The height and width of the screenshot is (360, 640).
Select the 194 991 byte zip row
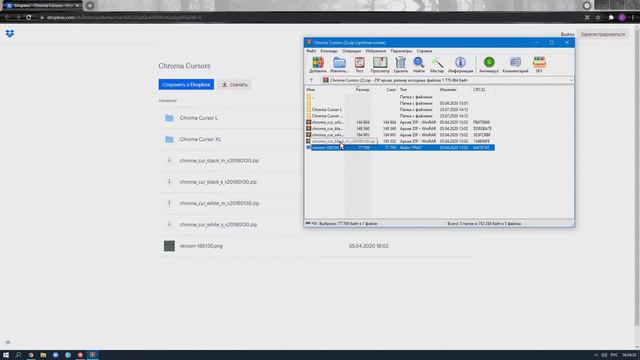coord(400,135)
